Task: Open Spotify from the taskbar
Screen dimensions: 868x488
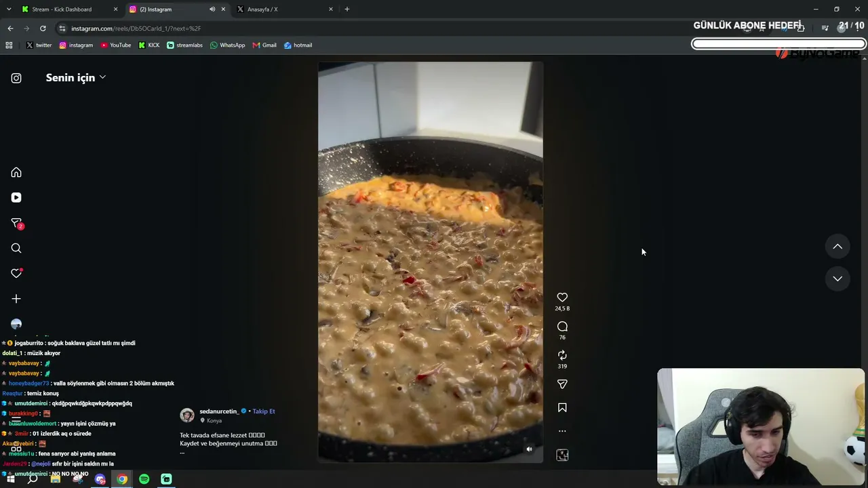Action: coord(144,479)
